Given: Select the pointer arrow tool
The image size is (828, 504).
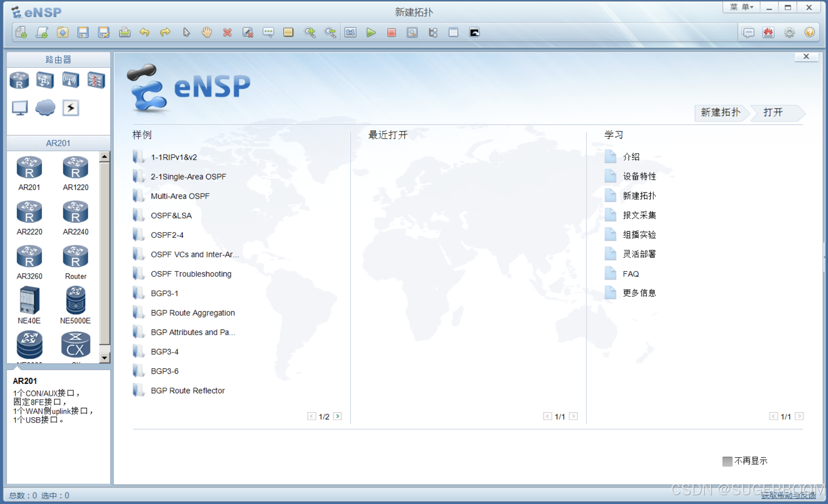Looking at the screenshot, I should [x=186, y=32].
